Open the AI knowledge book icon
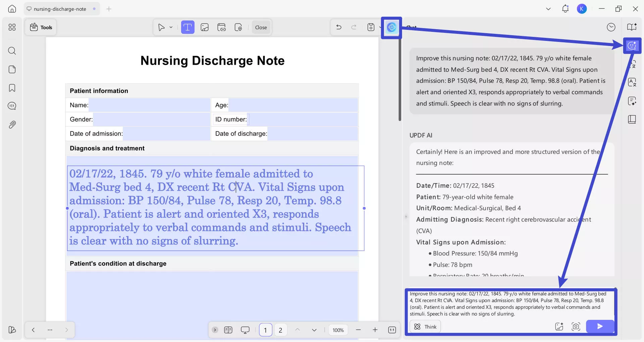This screenshot has width=644, height=342. (x=632, y=27)
